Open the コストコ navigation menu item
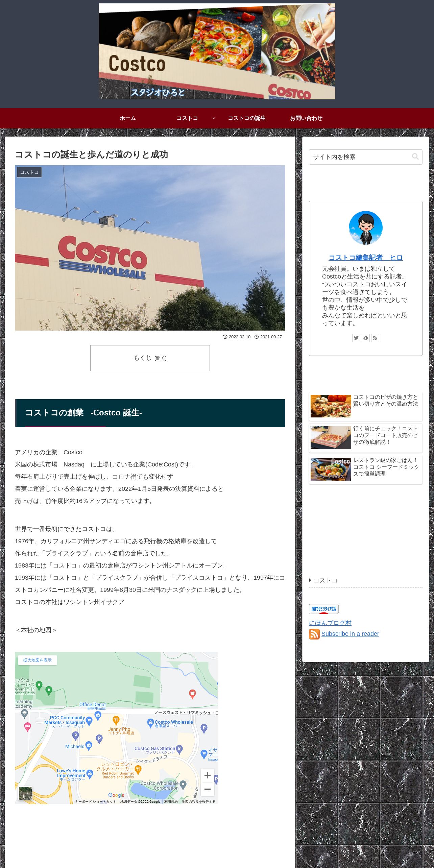Image resolution: width=434 pixels, height=868 pixels. (187, 118)
